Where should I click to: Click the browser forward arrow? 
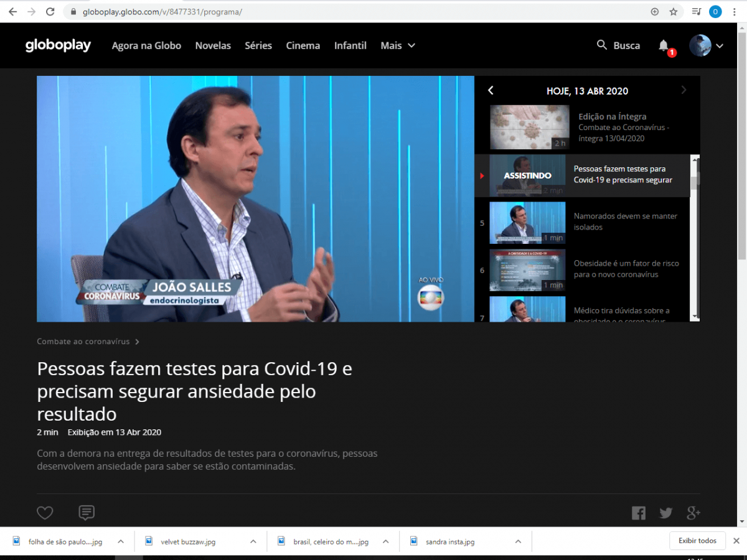pyautogui.click(x=32, y=12)
